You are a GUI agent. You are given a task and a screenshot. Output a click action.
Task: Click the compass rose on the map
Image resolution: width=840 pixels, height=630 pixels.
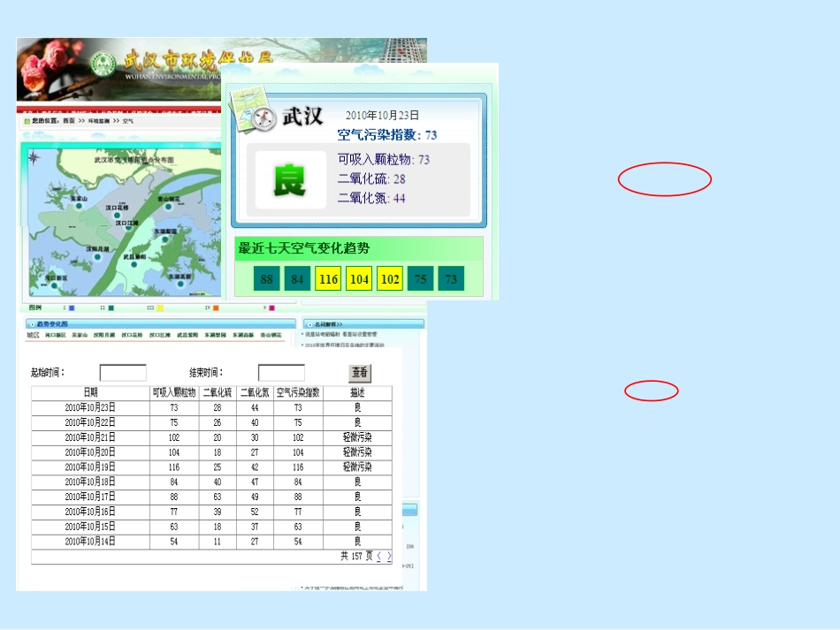pos(34,157)
